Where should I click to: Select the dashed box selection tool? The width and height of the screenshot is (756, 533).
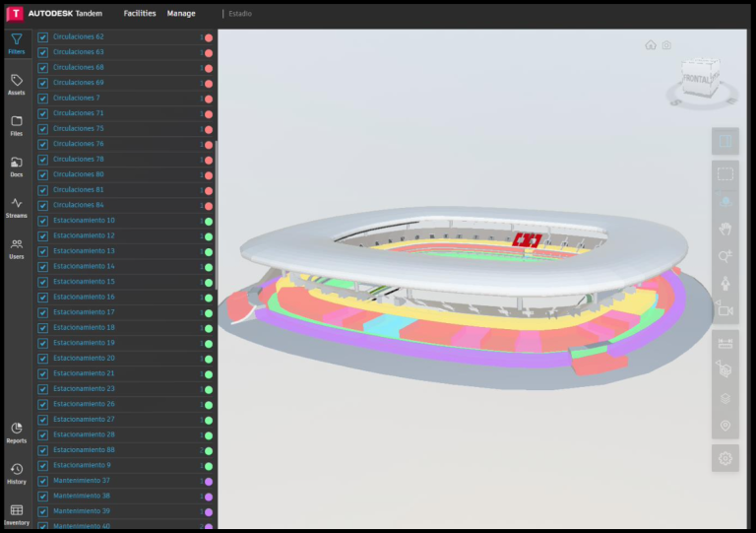point(725,173)
